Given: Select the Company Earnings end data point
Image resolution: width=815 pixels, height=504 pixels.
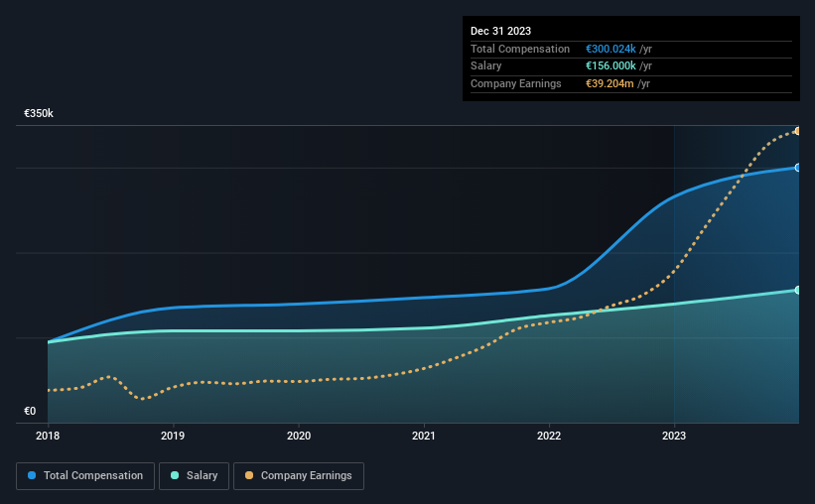Looking at the screenshot, I should 797,131.
